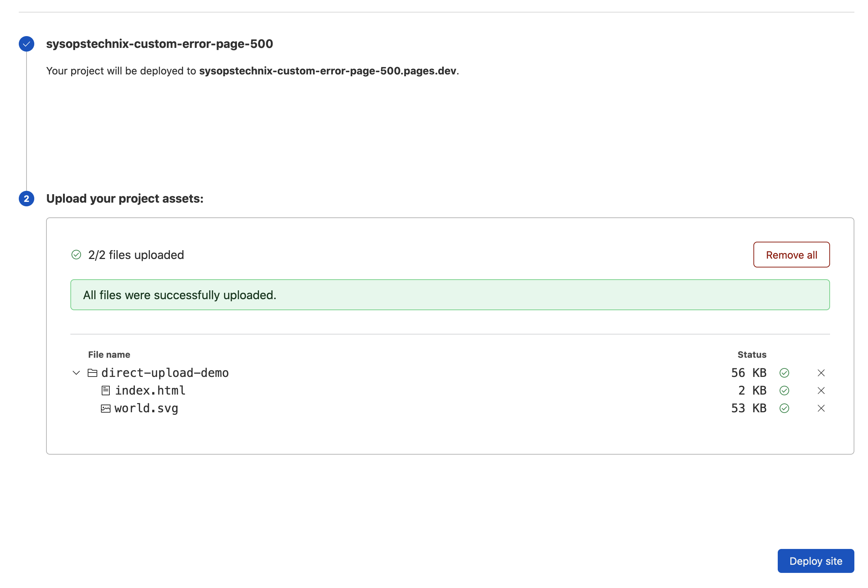
Task: Click the direct-upload-demo folder icon
Action: point(92,373)
